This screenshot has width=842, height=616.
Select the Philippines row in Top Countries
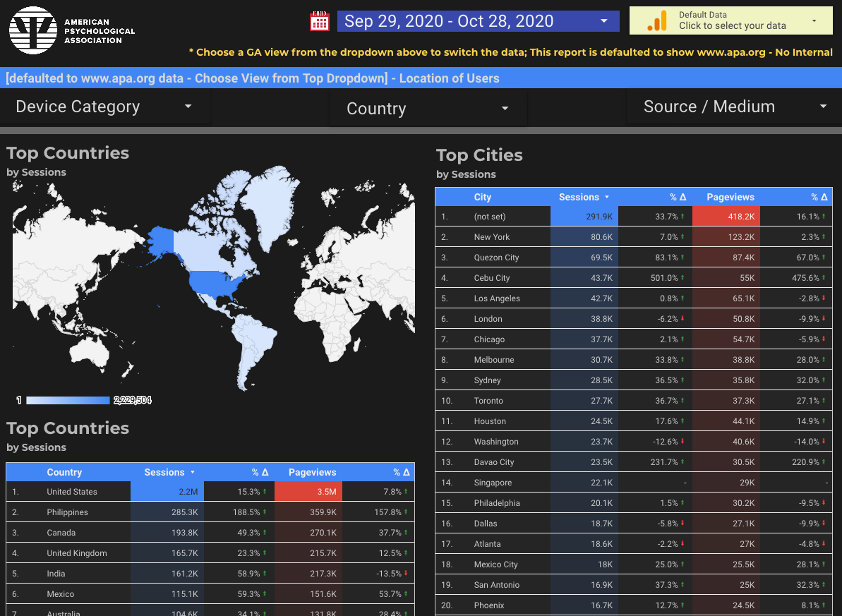[68, 512]
